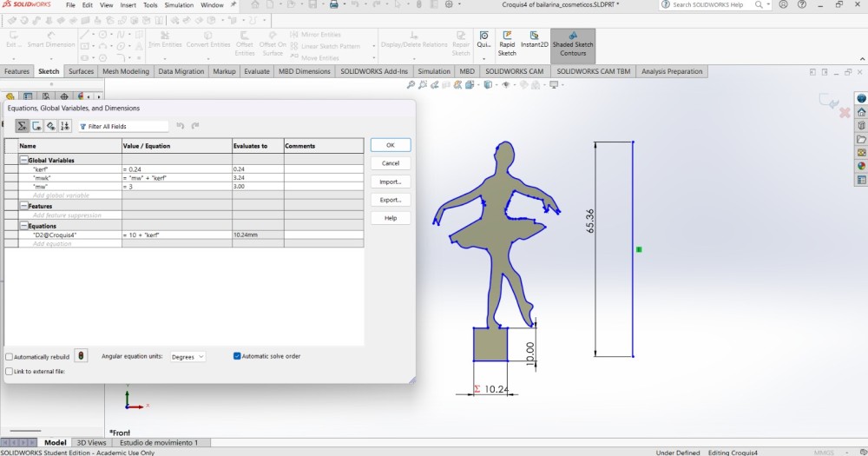868x456 pixels.
Task: Open the Options gear icon
Action: click(x=449, y=4)
